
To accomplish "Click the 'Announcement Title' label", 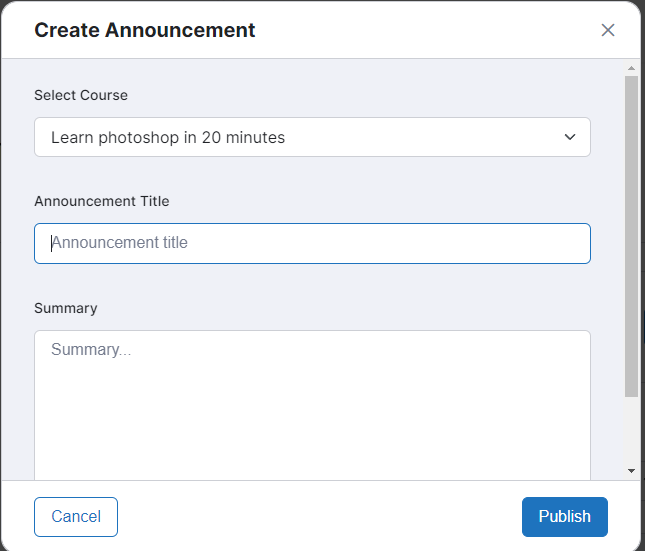I will pyautogui.click(x=101, y=201).
